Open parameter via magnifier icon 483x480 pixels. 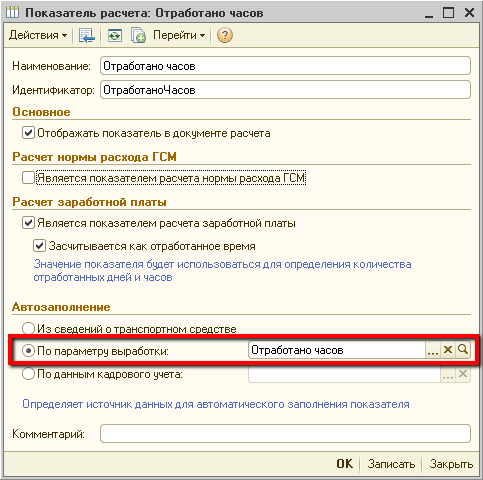[x=463, y=350]
